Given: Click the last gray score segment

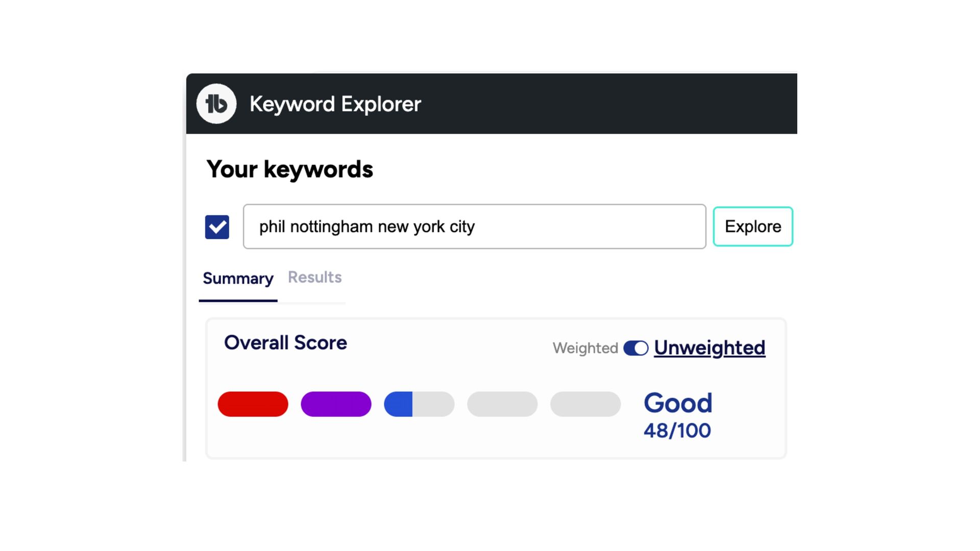Looking at the screenshot, I should [585, 404].
